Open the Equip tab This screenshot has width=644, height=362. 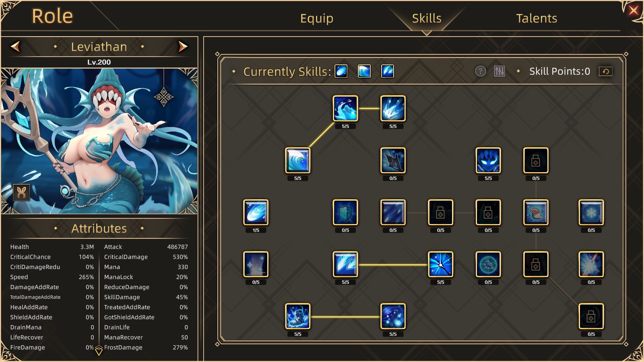tap(317, 18)
